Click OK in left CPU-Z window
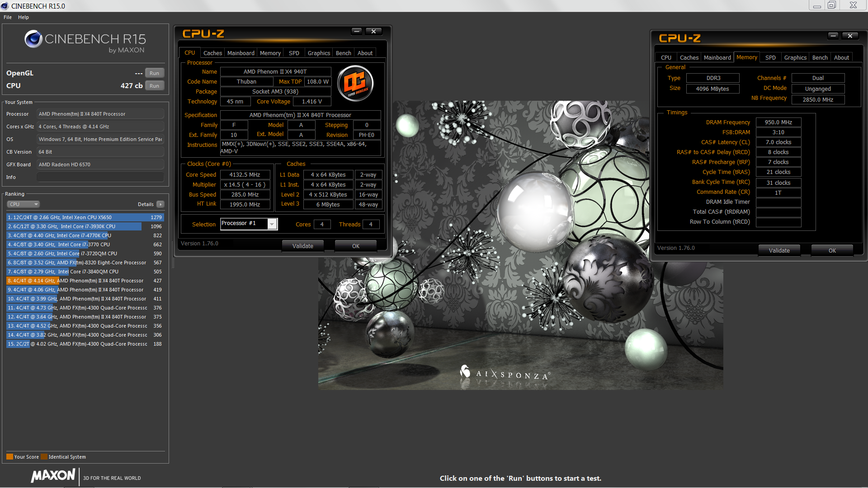 (x=356, y=246)
